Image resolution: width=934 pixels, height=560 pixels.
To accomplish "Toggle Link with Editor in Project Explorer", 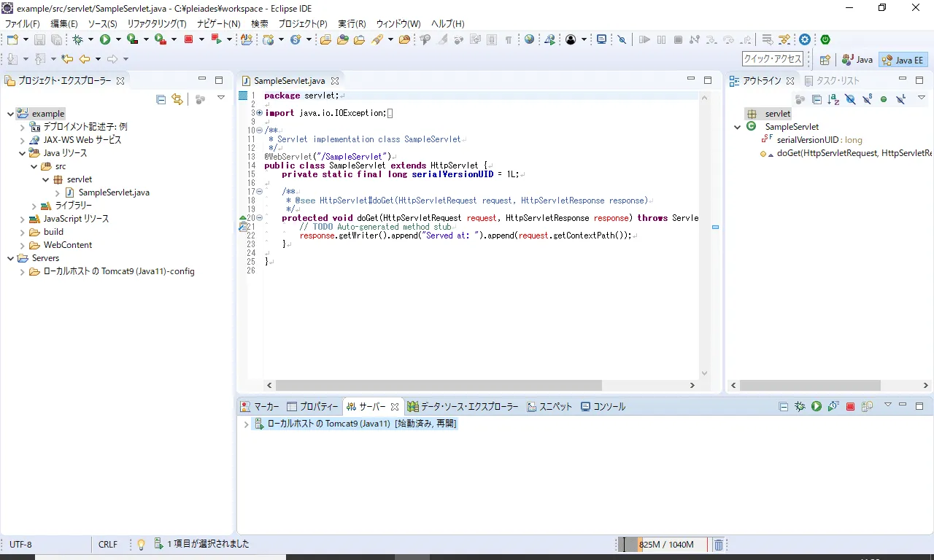I will (x=177, y=99).
